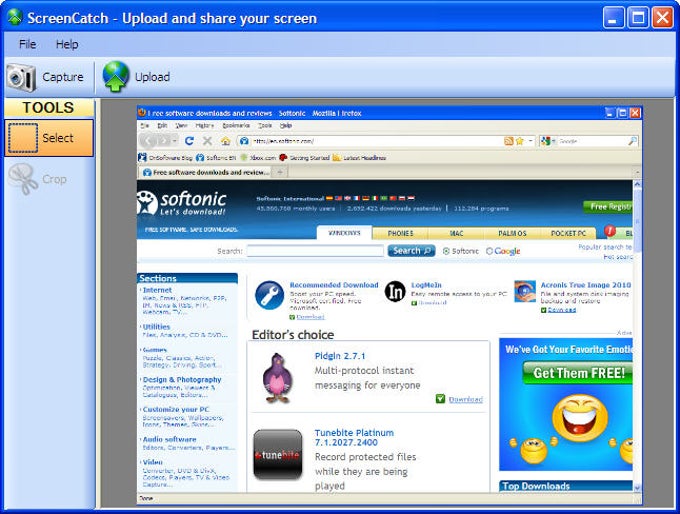
Task: Click the Firefox back arrow in the captured image
Action: click(148, 141)
